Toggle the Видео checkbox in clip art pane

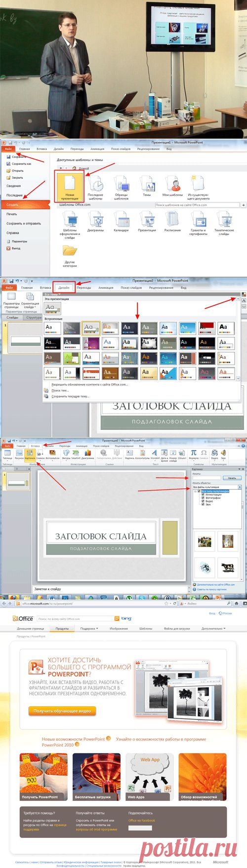[203, 501]
